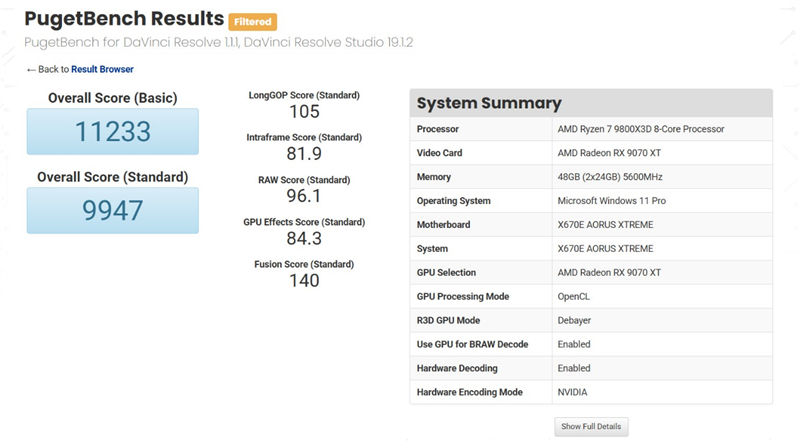
Task: Click the LongGOP Score value 105
Action: [x=304, y=112]
